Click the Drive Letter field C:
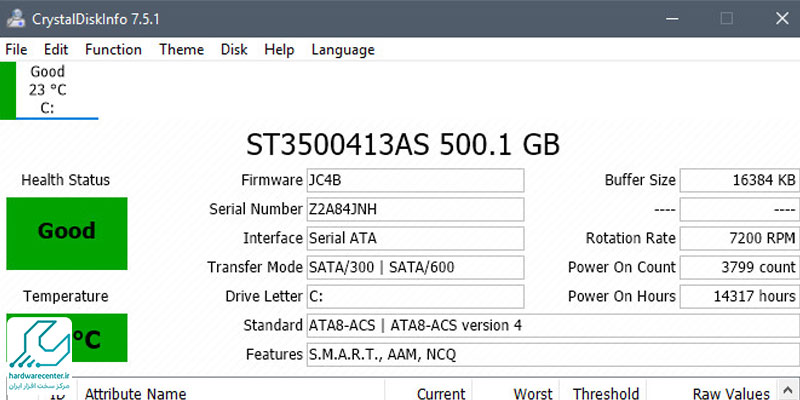 coord(415,296)
